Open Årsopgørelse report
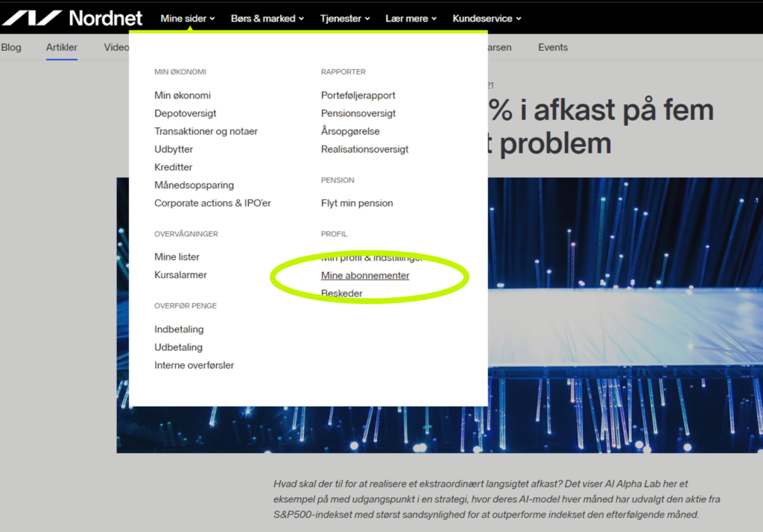Image resolution: width=763 pixels, height=532 pixels. click(350, 131)
